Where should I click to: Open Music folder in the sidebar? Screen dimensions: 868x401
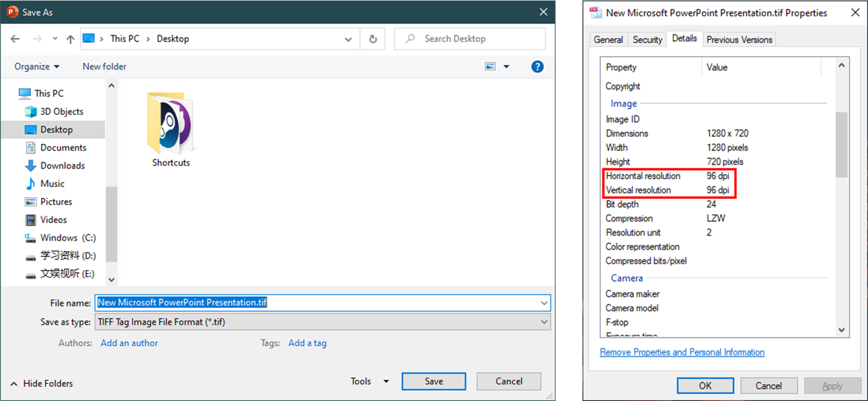[x=52, y=184]
